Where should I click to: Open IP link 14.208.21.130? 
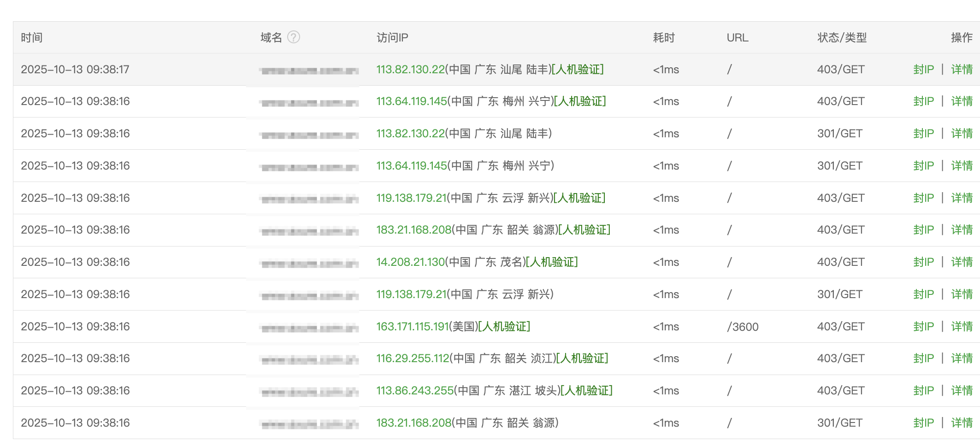tap(410, 262)
